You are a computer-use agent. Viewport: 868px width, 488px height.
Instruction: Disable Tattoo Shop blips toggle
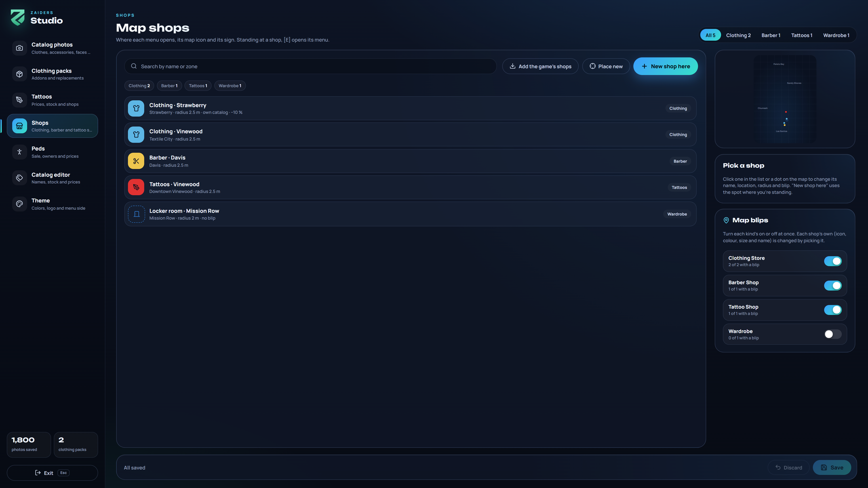(833, 310)
